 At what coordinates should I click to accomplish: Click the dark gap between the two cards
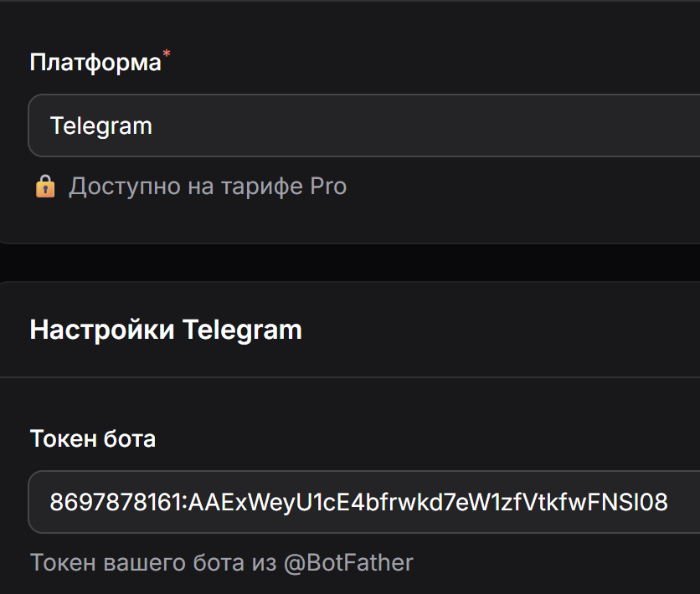(x=350, y=263)
